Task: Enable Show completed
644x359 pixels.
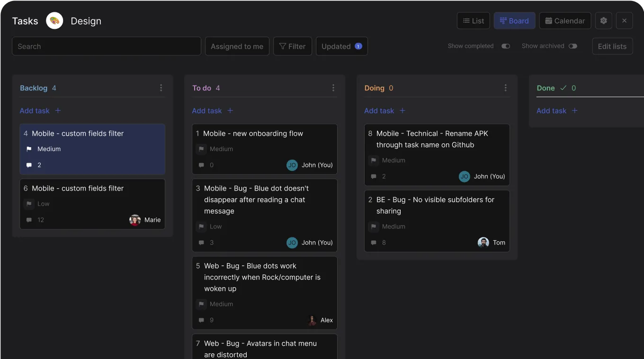Action: pos(505,46)
